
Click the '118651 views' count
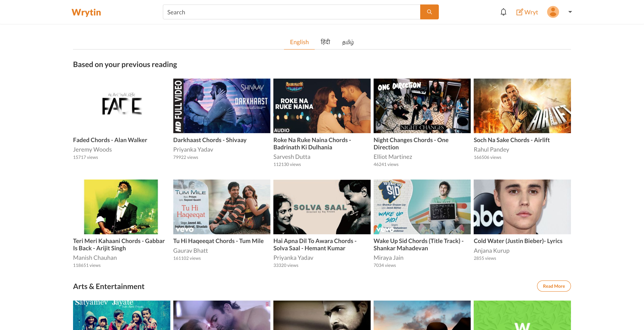point(87,265)
